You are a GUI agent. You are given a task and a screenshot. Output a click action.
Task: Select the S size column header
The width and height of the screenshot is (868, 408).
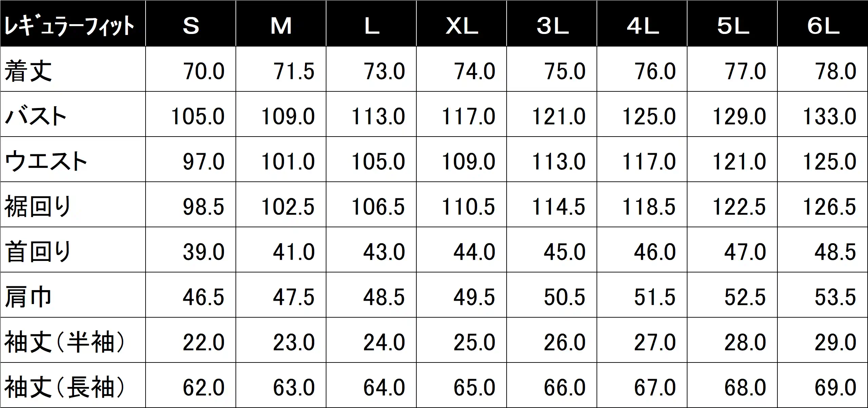pyautogui.click(x=191, y=23)
